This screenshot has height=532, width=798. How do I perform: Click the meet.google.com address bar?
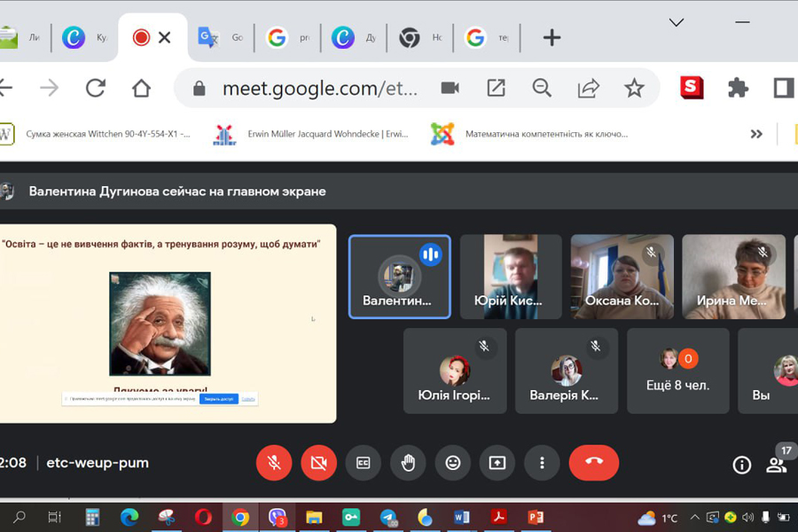[x=319, y=89]
